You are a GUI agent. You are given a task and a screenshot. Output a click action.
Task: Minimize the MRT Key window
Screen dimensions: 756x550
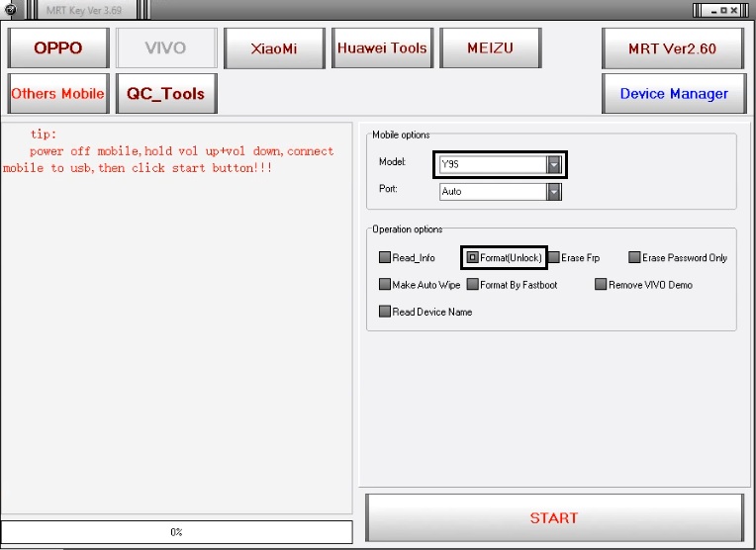tap(714, 11)
